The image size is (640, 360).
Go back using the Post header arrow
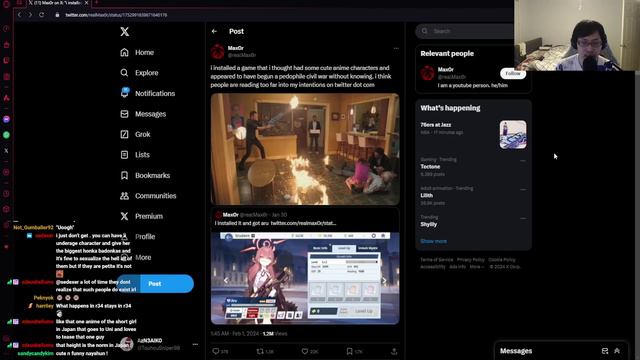click(x=214, y=31)
